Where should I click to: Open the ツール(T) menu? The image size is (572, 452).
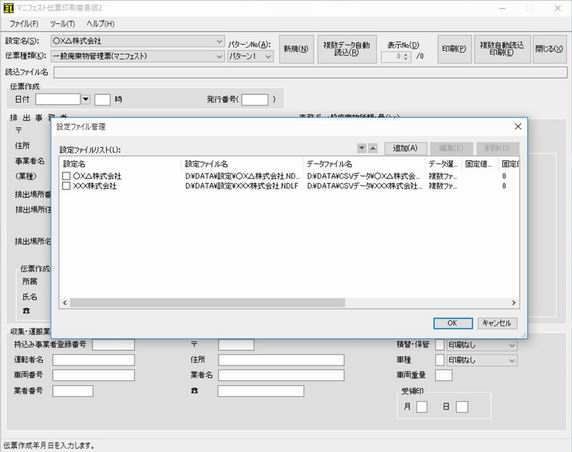[62, 24]
